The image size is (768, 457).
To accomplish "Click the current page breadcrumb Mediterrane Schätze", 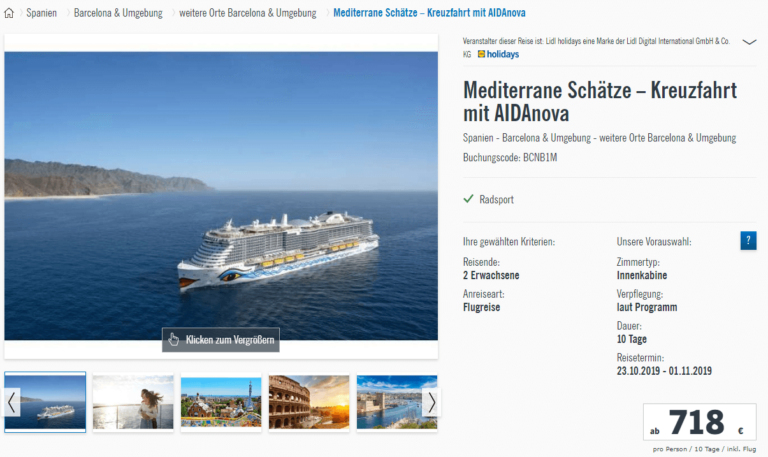I will 429,13.
